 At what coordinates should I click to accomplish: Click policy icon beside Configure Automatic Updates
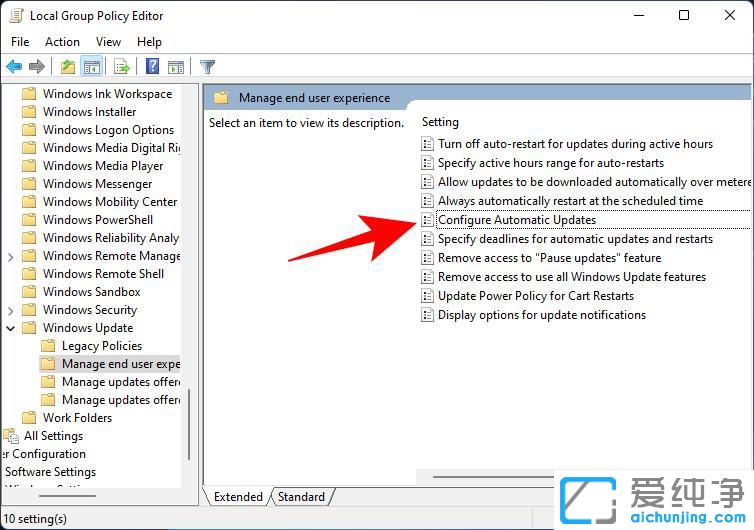pos(427,220)
